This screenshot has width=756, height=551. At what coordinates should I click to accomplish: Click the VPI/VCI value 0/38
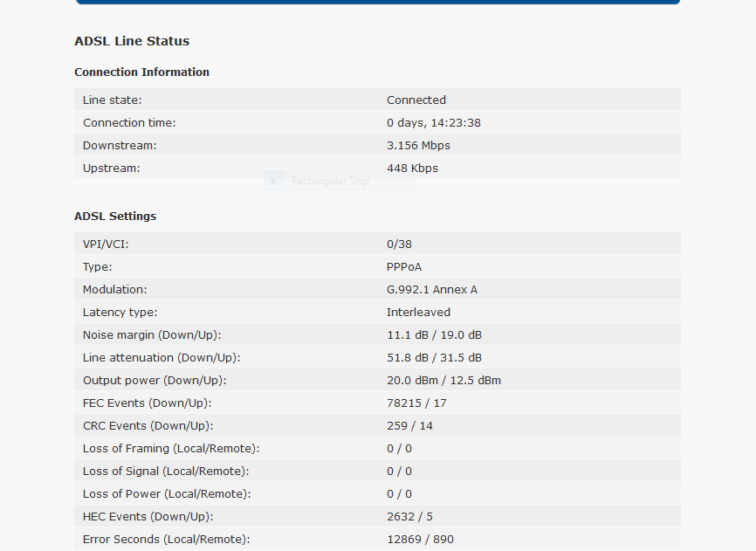pyautogui.click(x=399, y=244)
